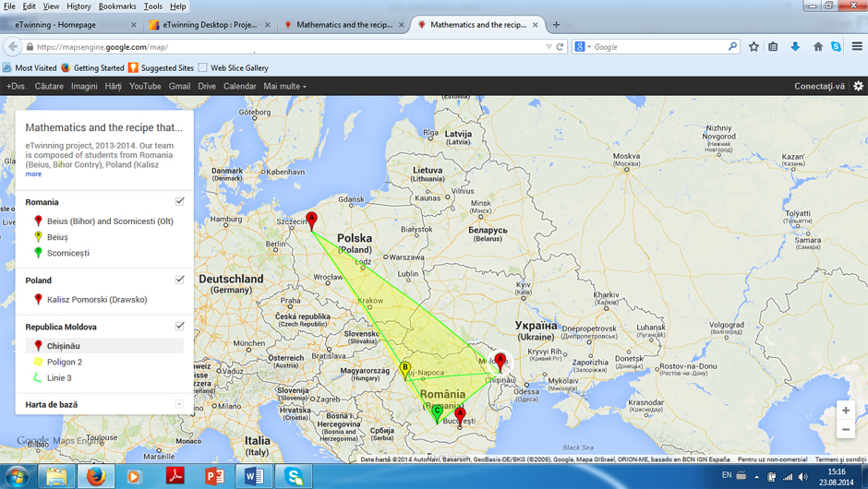
Task: Click yellow marker B near Cluj-Napoca
Action: tap(405, 371)
